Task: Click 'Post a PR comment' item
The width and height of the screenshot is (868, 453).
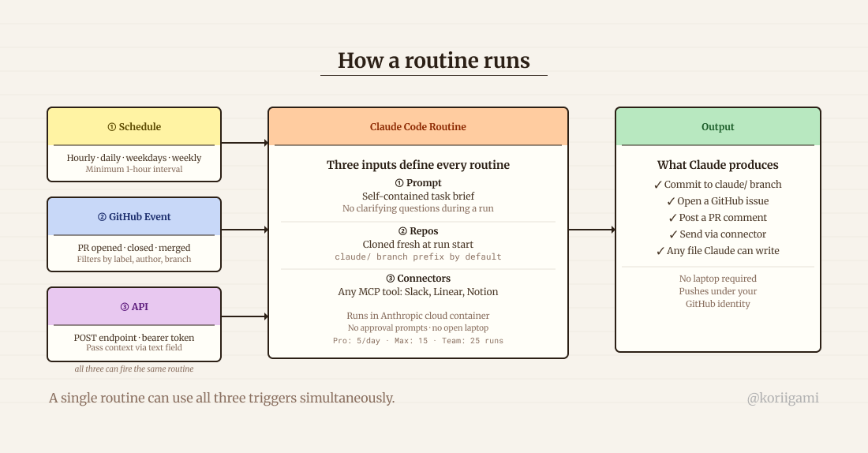Action: click(718, 218)
